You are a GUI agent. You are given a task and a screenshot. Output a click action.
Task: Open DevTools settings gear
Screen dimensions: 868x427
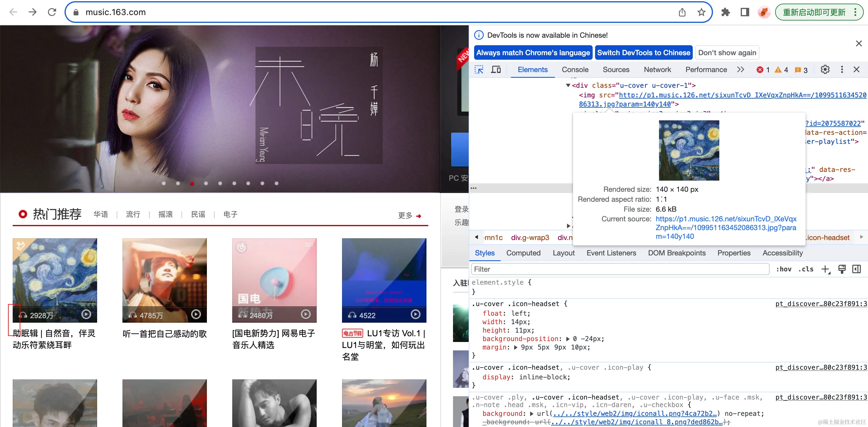click(x=825, y=69)
